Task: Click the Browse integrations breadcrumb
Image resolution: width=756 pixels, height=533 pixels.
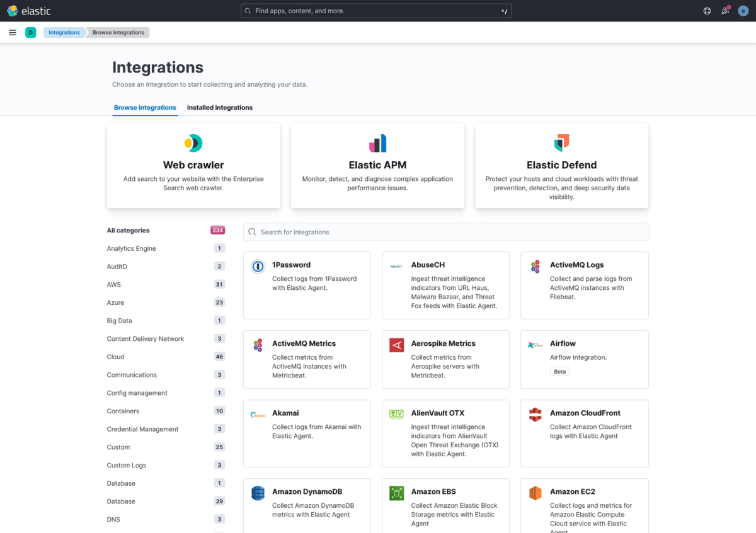Action: click(118, 32)
